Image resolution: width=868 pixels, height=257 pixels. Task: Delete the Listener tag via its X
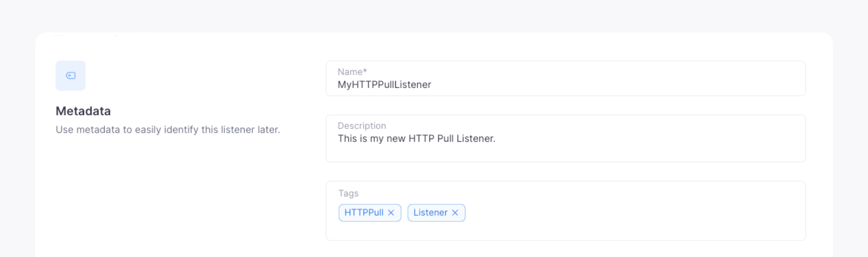point(455,212)
